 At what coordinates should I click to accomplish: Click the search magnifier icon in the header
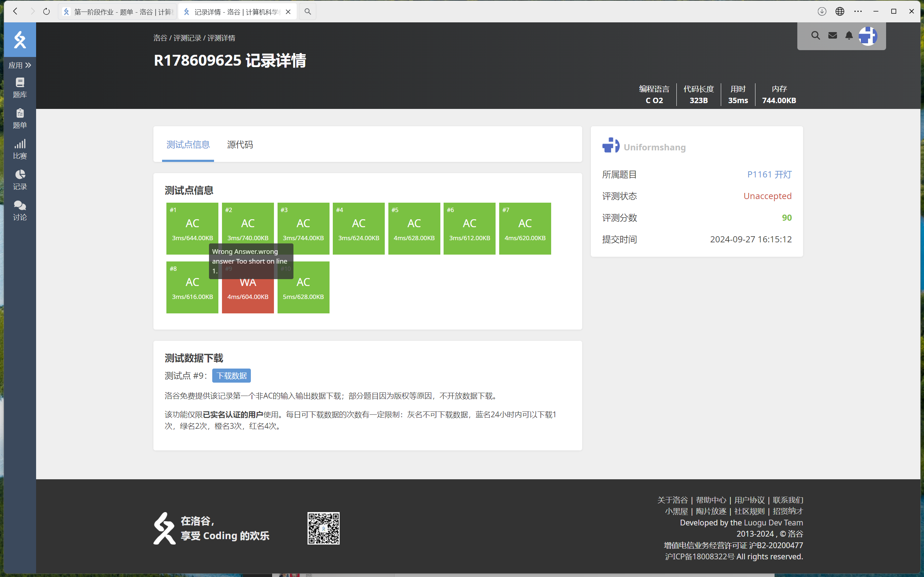click(x=815, y=36)
